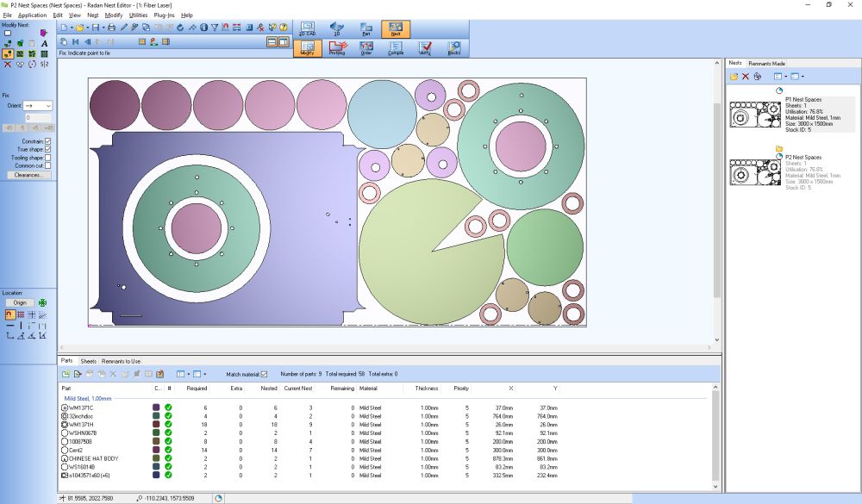Click the Profiling toolbar icon
This screenshot has height=504, width=862.
point(337,48)
